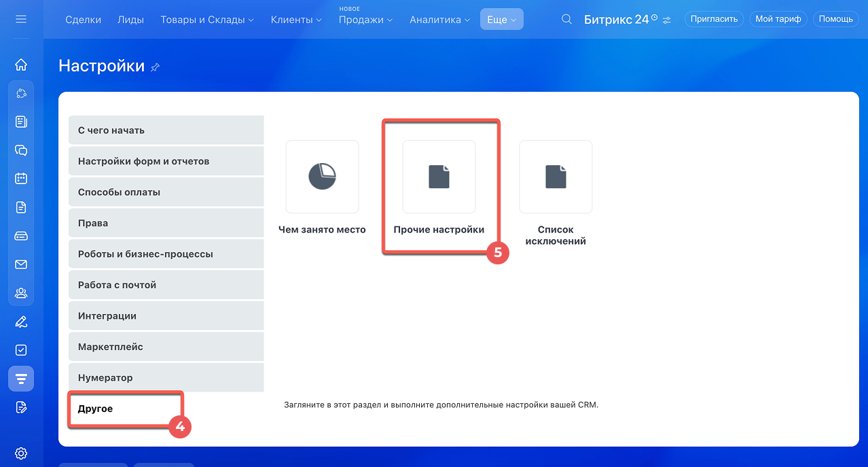Open the documents page sidebar icon
Image resolution: width=868 pixels, height=467 pixels.
click(21, 207)
